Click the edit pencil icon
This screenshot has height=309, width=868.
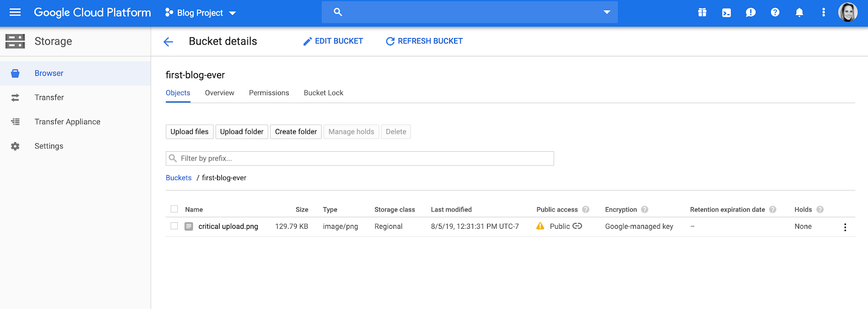coord(308,41)
